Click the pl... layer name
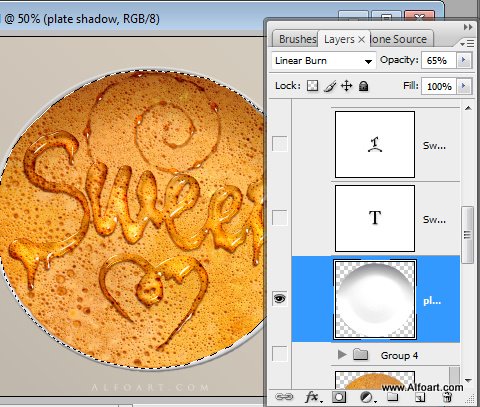This screenshot has height=407, width=480. pyautogui.click(x=432, y=301)
